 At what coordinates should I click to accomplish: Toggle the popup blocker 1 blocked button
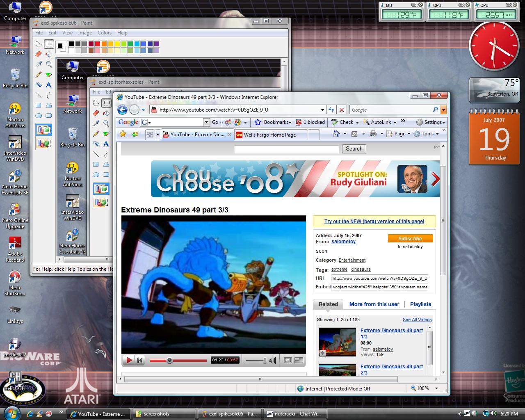310,122
